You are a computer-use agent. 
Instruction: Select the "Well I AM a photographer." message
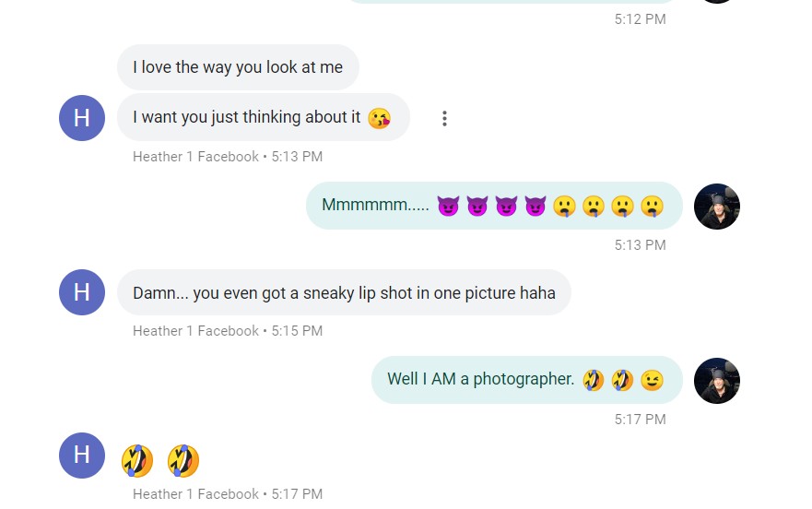(481, 379)
